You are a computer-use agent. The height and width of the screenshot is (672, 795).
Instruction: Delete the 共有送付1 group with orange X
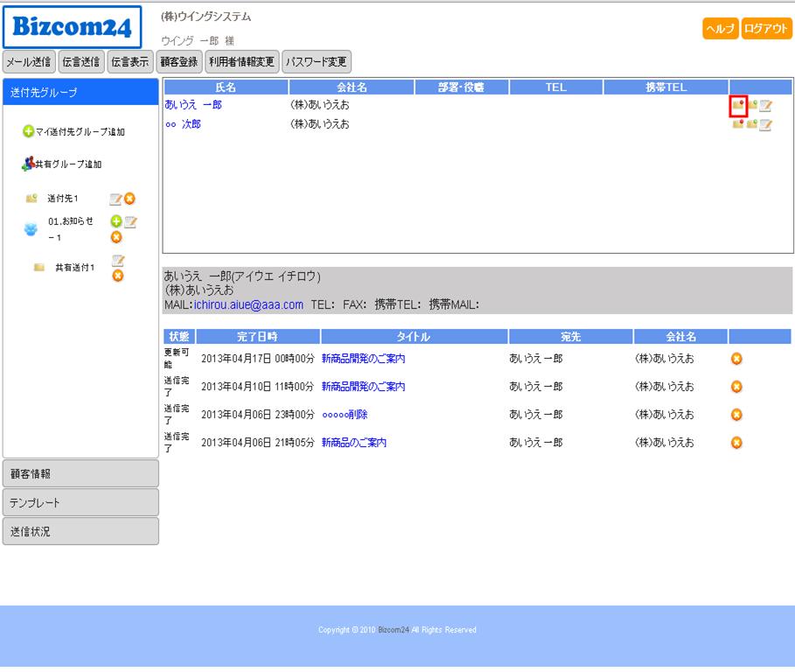pyautogui.click(x=117, y=276)
